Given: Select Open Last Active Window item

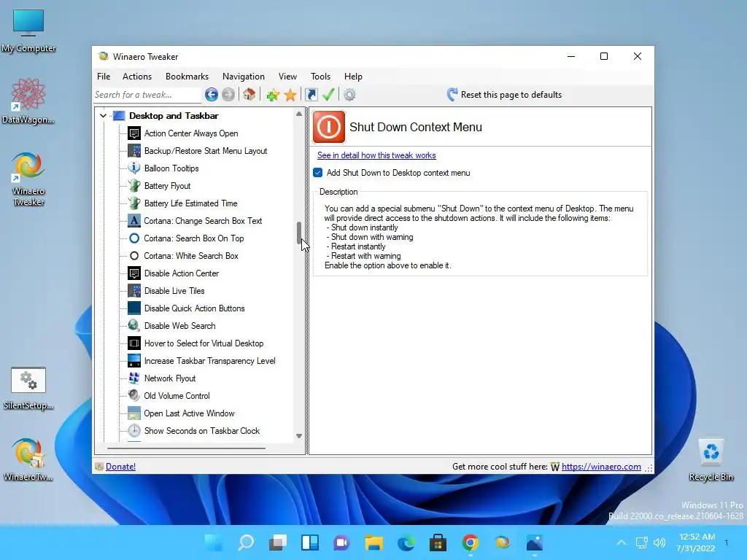Looking at the screenshot, I should point(189,413).
